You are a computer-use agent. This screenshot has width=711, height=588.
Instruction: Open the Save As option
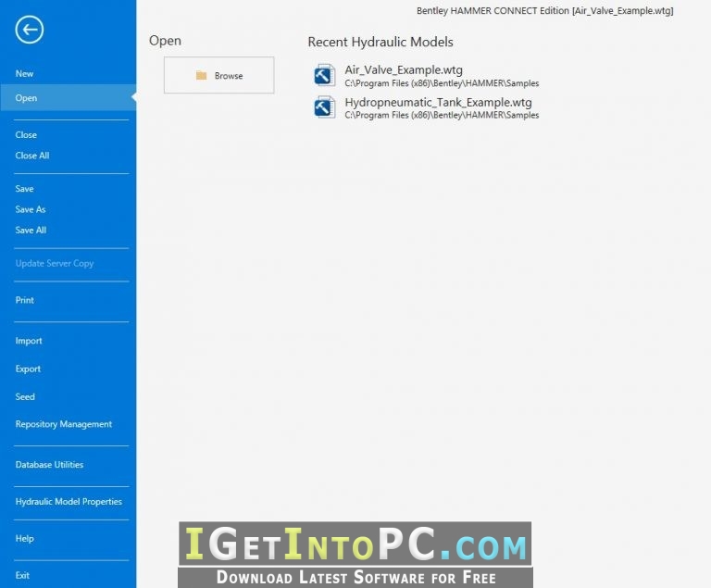(31, 209)
